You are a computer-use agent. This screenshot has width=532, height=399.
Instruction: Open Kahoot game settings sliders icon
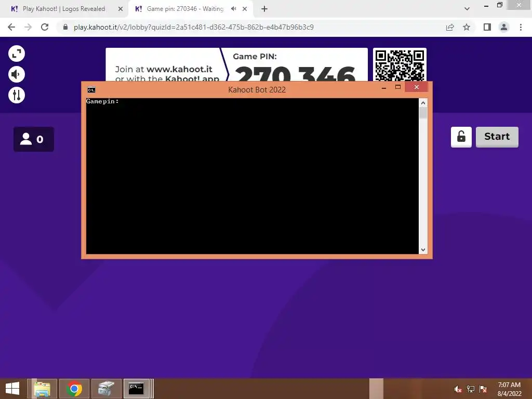point(17,95)
